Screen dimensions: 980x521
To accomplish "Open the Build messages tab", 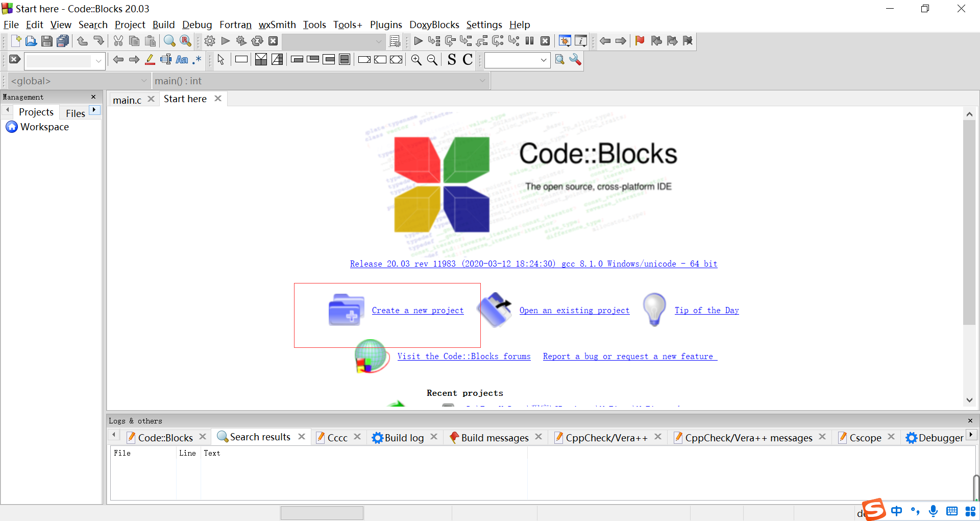I will point(495,437).
